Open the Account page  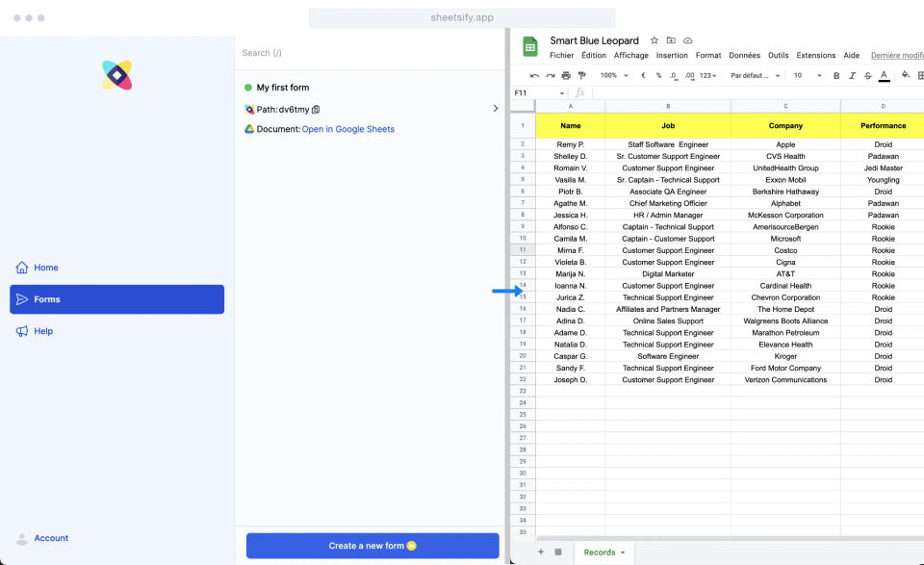pyautogui.click(x=51, y=538)
